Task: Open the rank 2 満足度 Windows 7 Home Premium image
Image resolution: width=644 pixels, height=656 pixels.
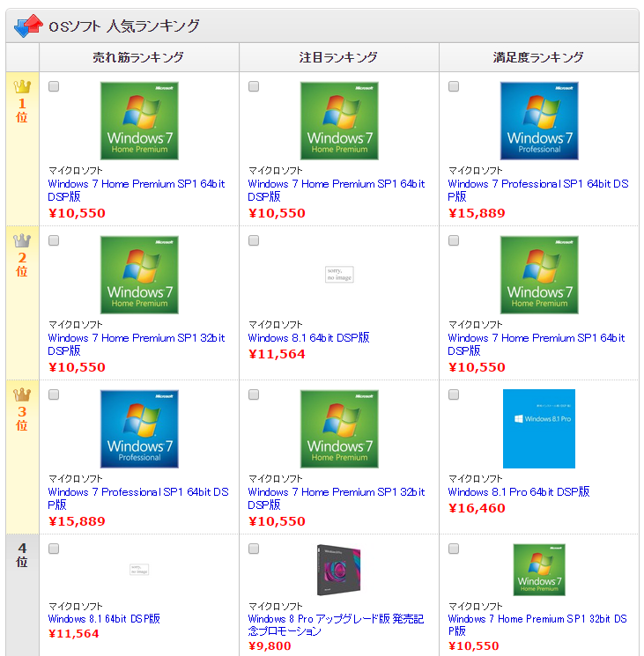Action: tap(539, 275)
